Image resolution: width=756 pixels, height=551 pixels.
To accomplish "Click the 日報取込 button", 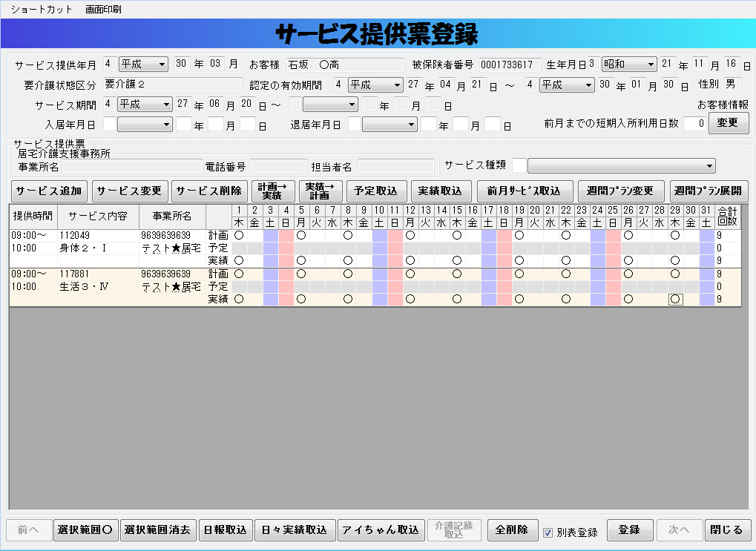I will pos(225,529).
